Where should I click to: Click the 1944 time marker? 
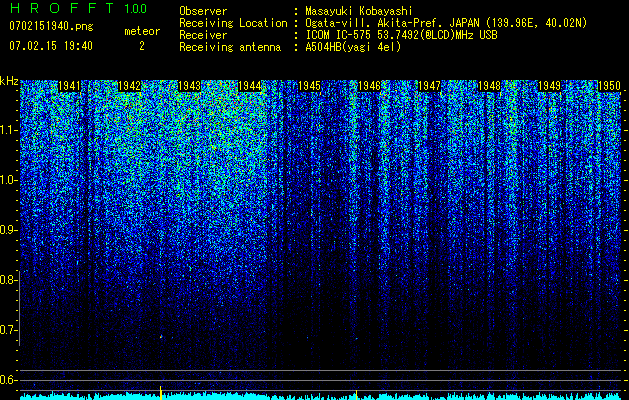(x=250, y=86)
